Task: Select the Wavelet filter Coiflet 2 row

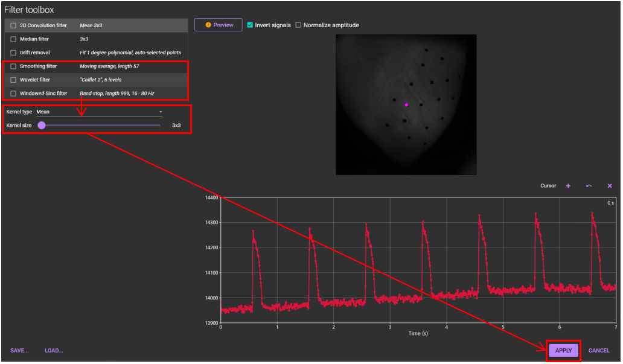Action: click(x=100, y=80)
